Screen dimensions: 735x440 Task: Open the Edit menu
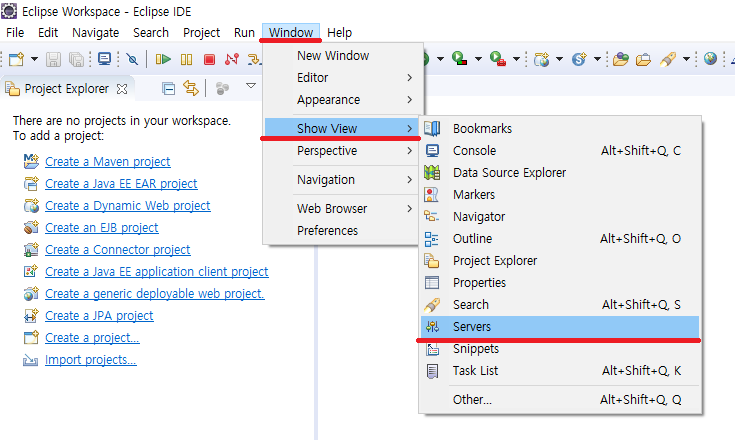(x=48, y=33)
